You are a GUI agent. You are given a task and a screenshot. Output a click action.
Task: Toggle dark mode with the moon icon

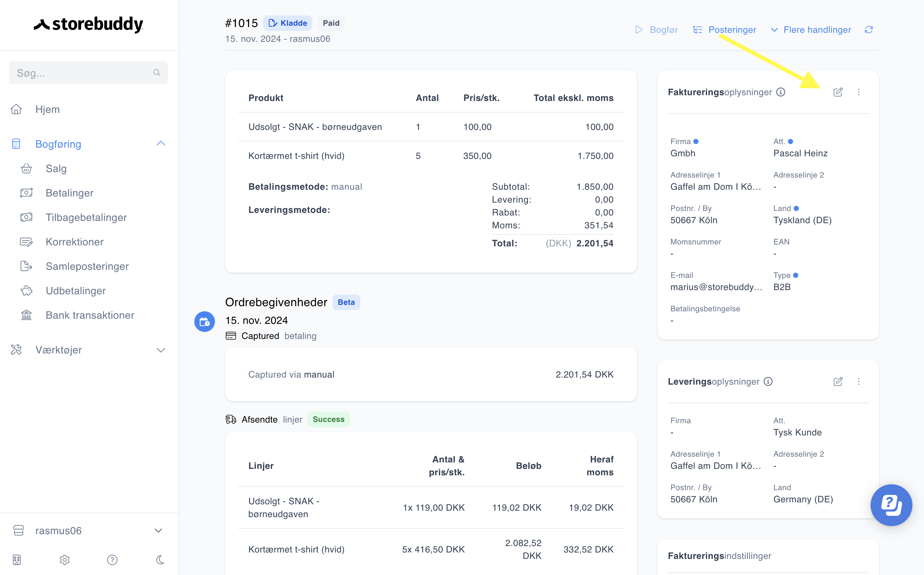160,560
